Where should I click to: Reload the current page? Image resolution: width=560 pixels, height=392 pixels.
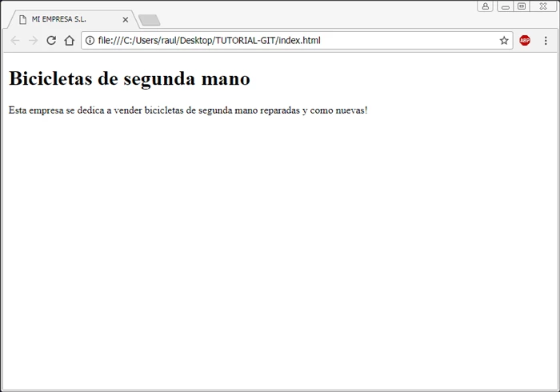[x=51, y=41]
